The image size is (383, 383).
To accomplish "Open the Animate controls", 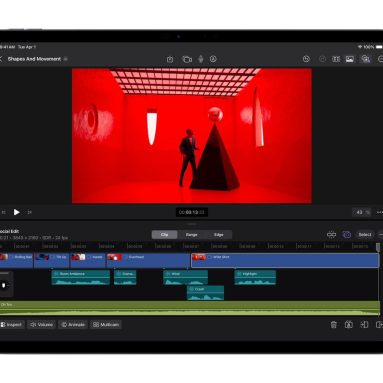I will [x=73, y=325].
